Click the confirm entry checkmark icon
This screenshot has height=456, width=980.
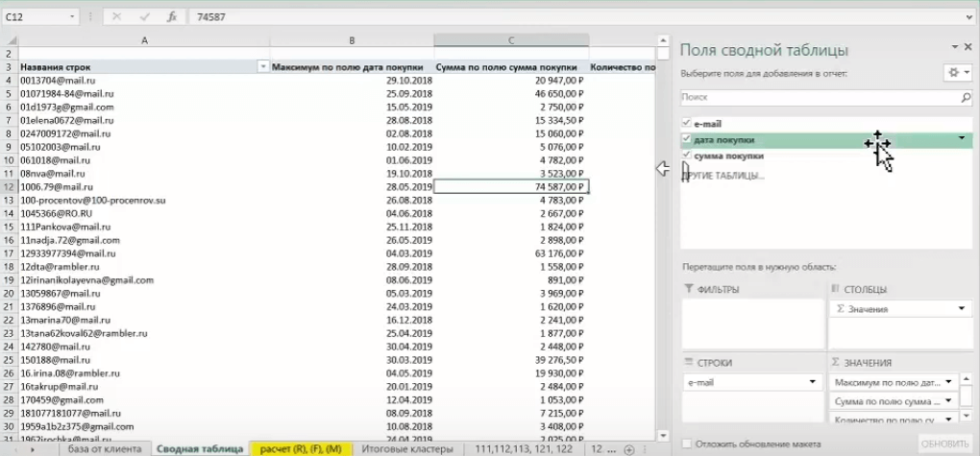coord(144,17)
